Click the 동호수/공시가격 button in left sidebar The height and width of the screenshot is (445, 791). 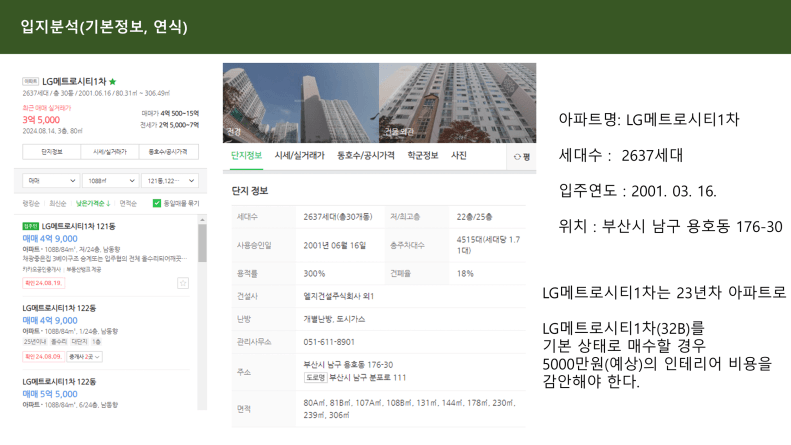pyautogui.click(x=168, y=152)
